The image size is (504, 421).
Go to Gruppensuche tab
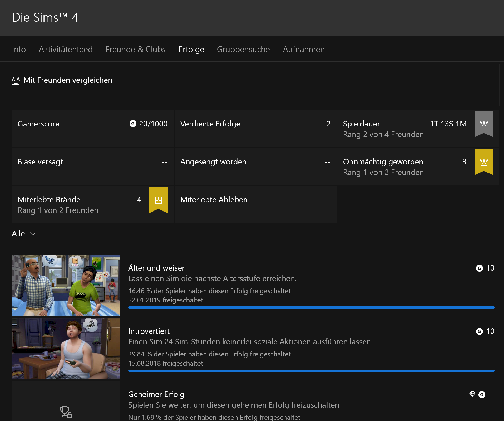[243, 49]
